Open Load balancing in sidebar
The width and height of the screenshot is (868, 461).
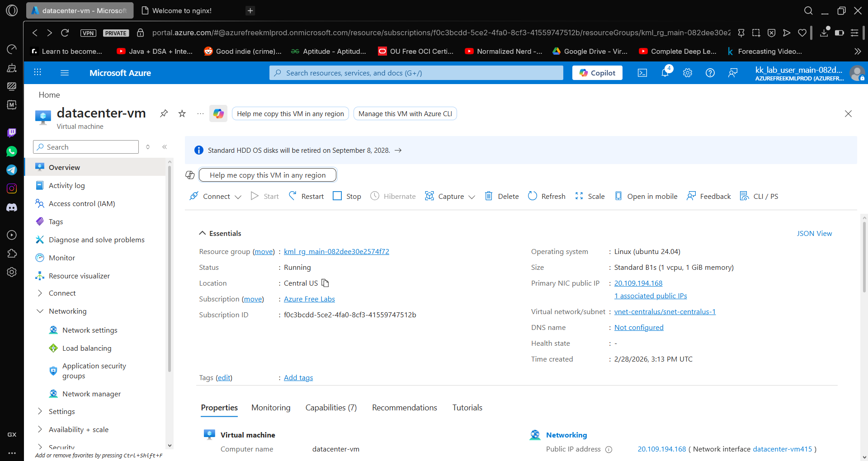coord(87,348)
